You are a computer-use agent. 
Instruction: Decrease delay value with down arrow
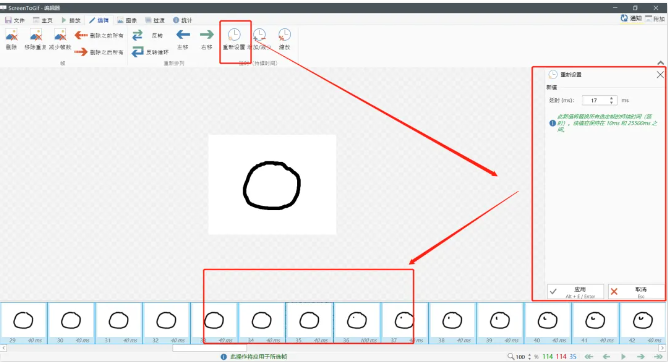pyautogui.click(x=612, y=103)
